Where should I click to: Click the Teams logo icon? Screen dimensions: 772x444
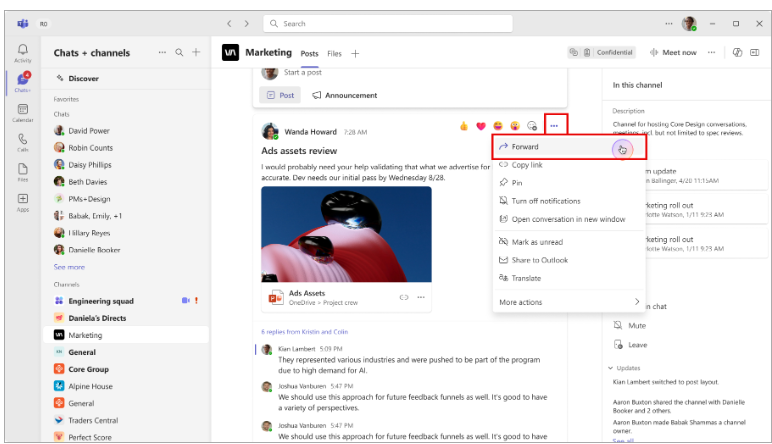click(23, 24)
